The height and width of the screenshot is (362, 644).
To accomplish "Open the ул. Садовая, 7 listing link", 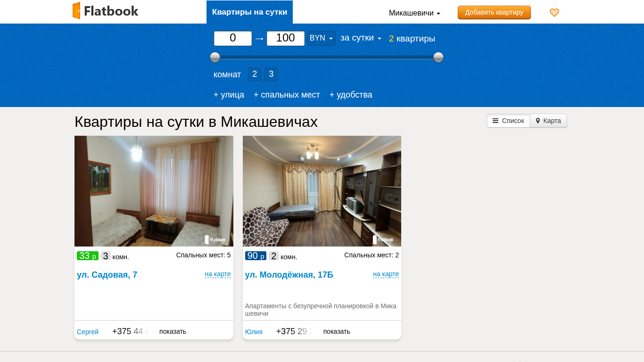I will (107, 275).
